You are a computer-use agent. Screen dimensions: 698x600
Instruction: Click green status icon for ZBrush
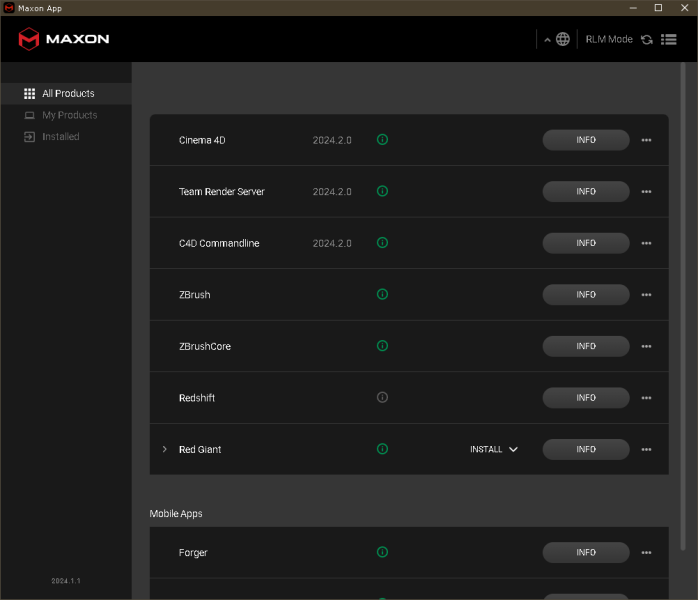click(382, 294)
